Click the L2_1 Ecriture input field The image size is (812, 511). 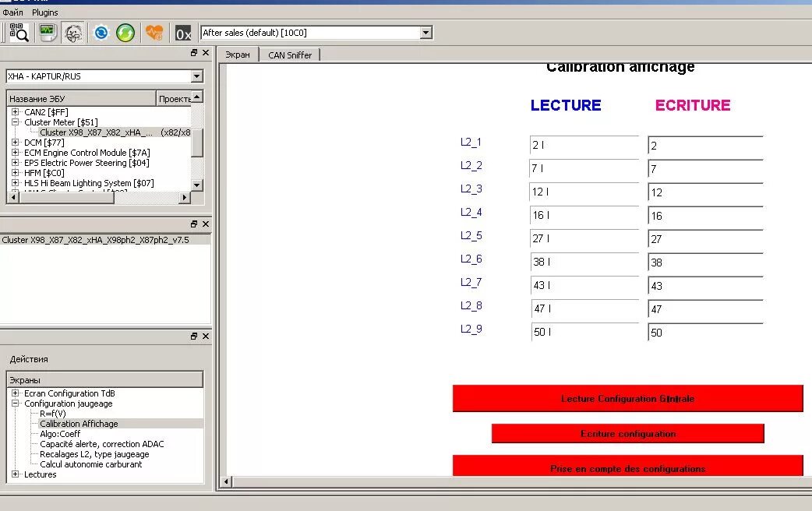pos(705,146)
